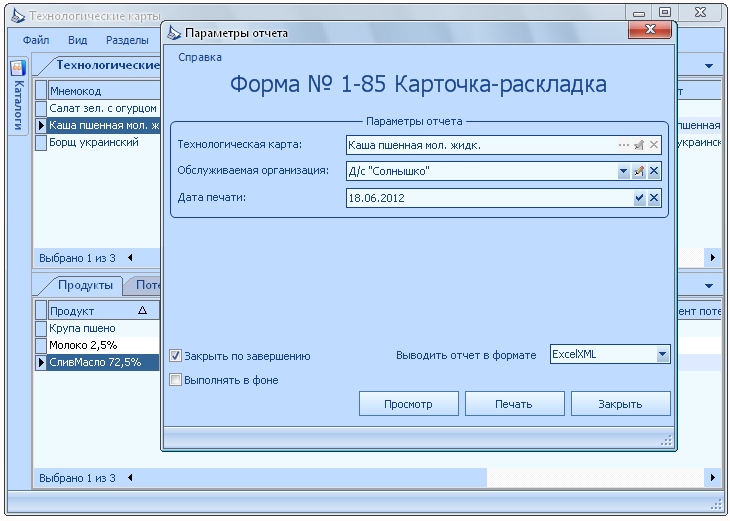Close the Параметры отчета dialog with red X
This screenshot has width=730, height=521.
point(650,29)
